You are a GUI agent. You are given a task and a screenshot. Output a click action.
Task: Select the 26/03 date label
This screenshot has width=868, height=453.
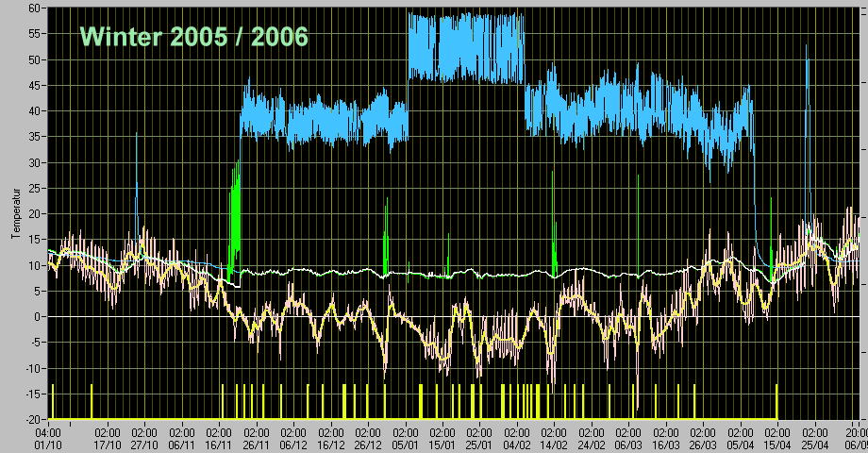coord(703,444)
